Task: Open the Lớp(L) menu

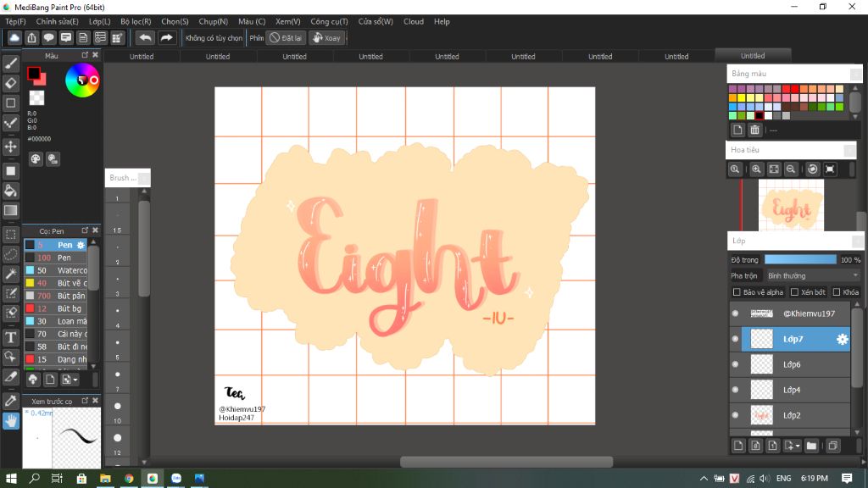Action: coord(100,21)
